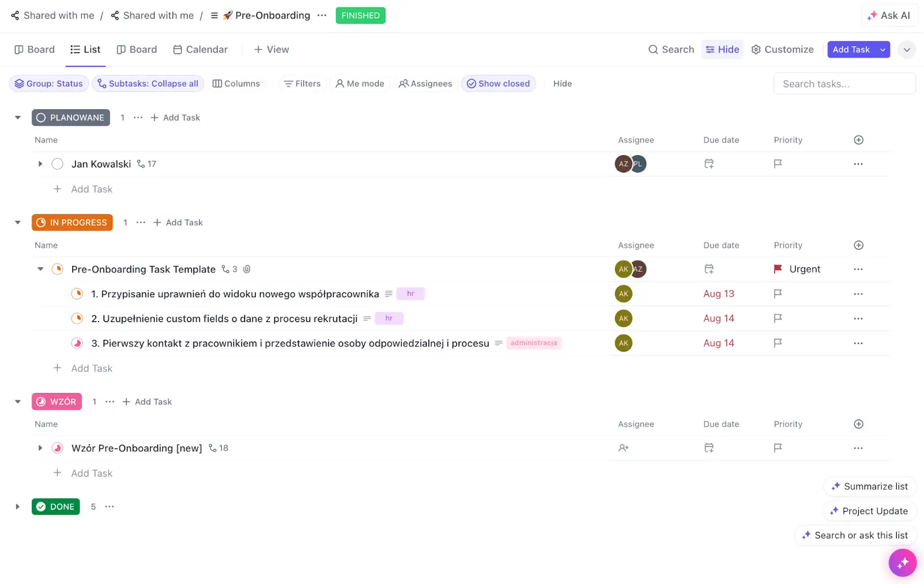Viewport: 924px width, 584px height.
Task: Set due date for Wzór Pre-Onboarding [new]
Action: pyautogui.click(x=709, y=448)
